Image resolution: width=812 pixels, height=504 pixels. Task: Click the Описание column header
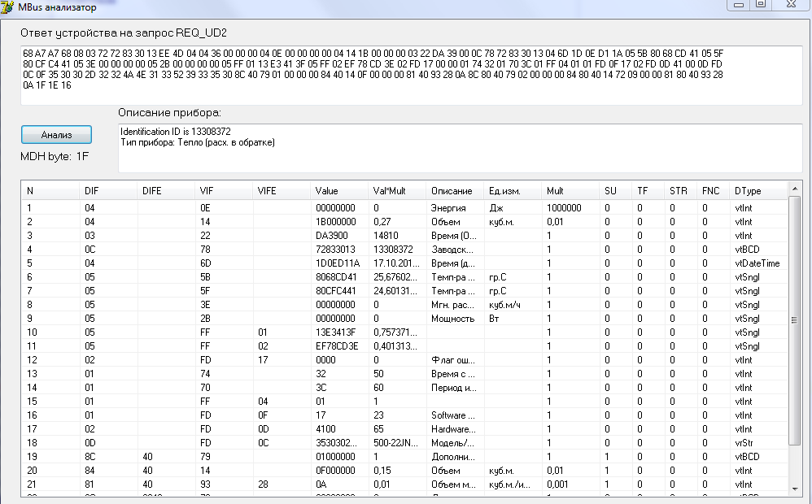point(452,191)
